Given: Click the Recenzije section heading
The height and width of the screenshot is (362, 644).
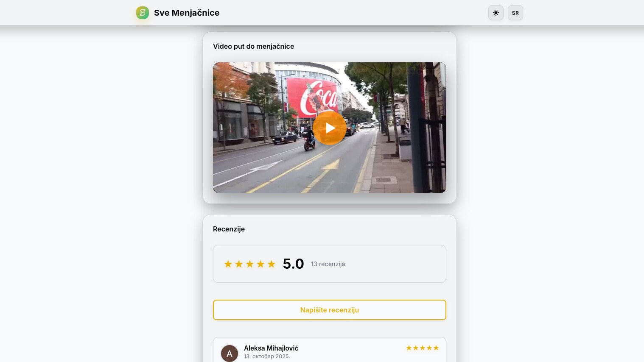Looking at the screenshot, I should 229,229.
